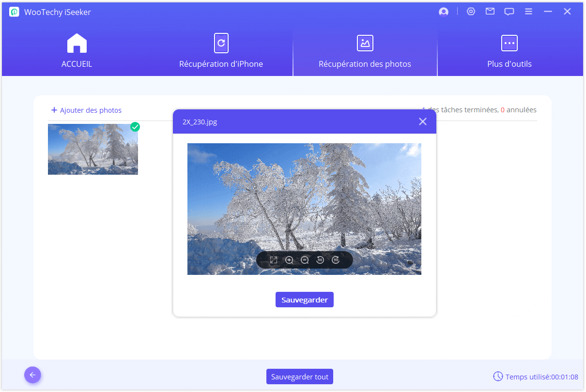Go to the ACCUEIL home tab
Viewport: 586px width, 392px height.
coord(77,51)
